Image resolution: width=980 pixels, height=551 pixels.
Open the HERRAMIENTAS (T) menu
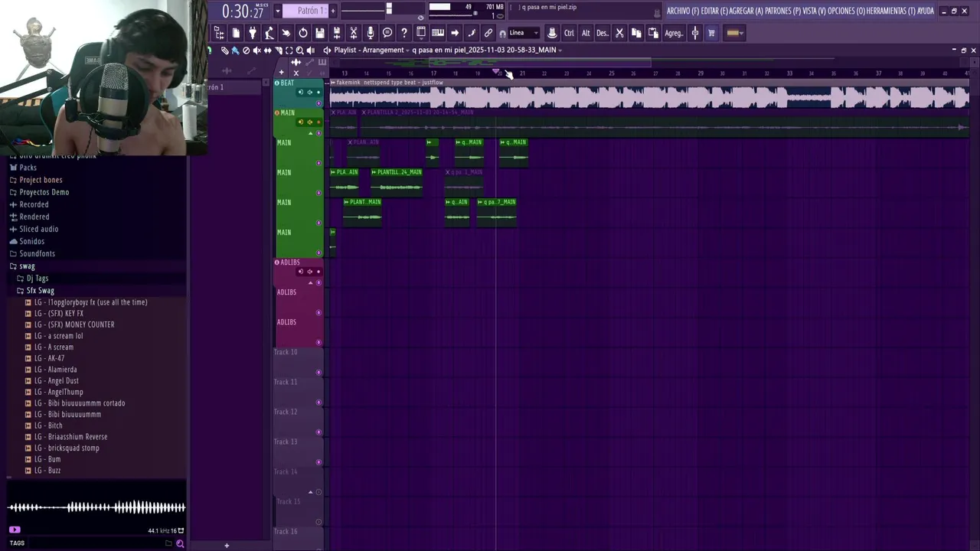click(889, 11)
